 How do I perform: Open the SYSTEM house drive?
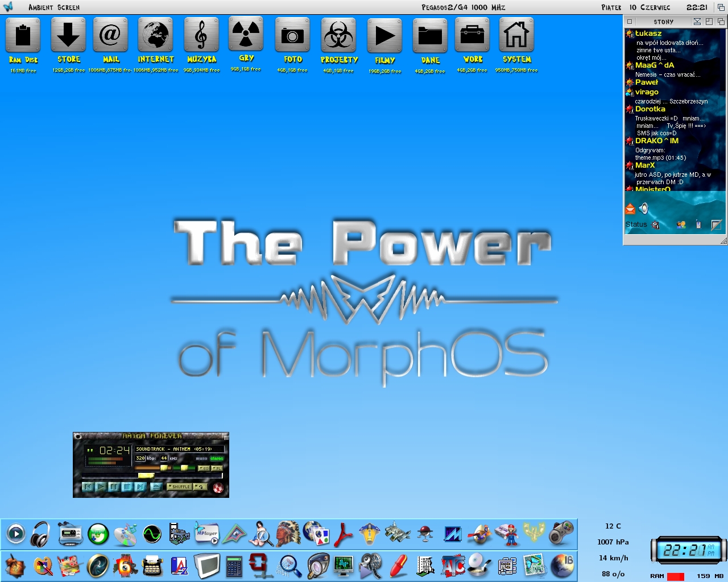pos(516,34)
